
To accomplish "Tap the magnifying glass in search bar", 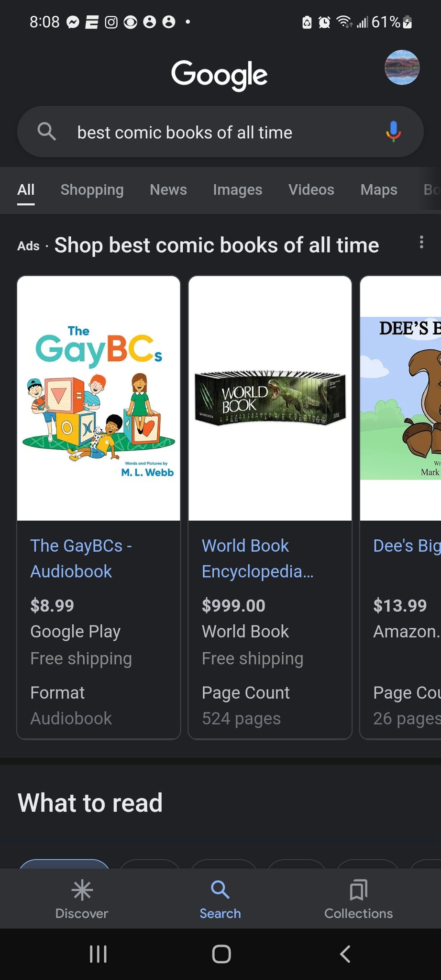I will [x=46, y=131].
